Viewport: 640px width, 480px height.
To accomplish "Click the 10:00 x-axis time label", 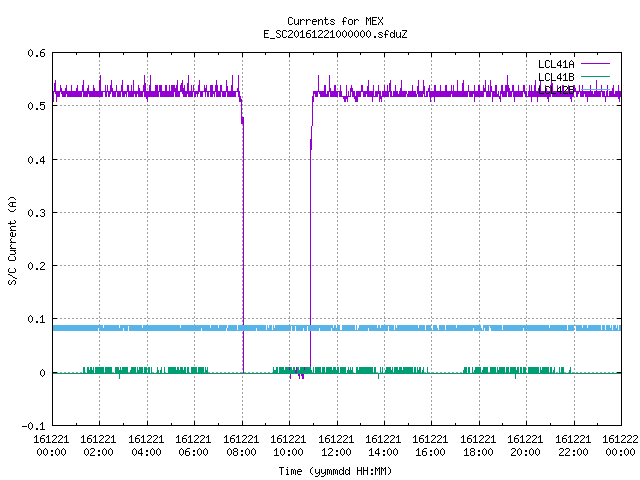I will click(288, 452).
